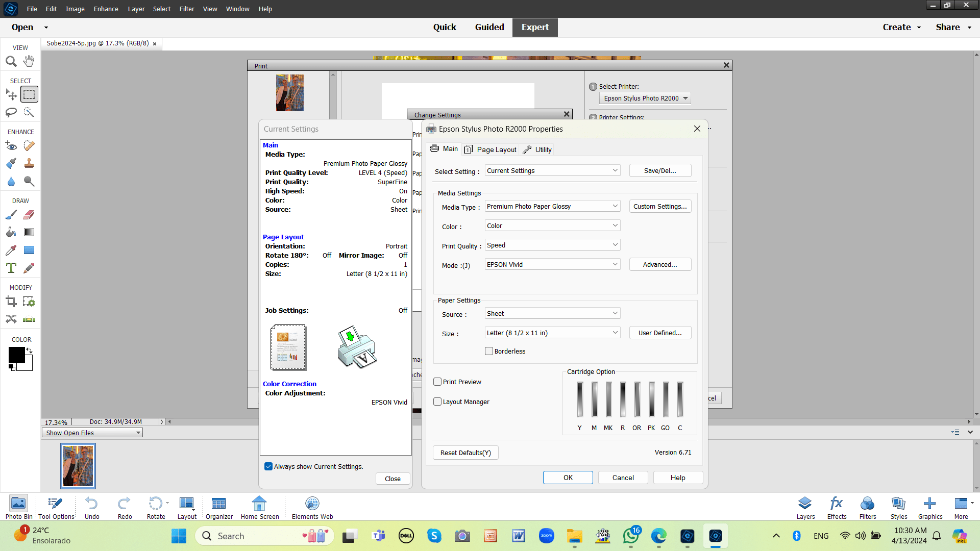The width and height of the screenshot is (980, 551).
Task: Select the Hand tool
Action: pos(29,61)
